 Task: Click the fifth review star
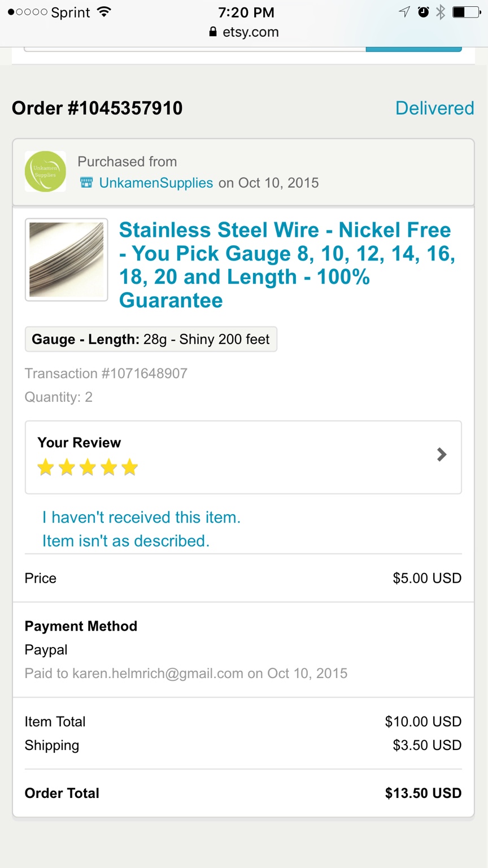(129, 467)
